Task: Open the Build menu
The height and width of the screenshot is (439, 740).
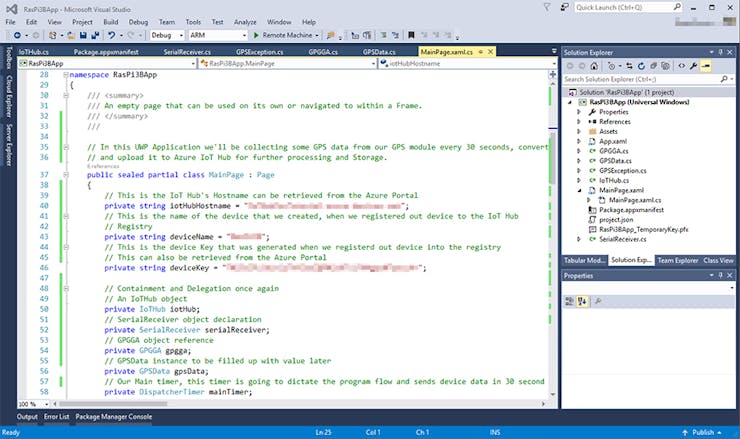Action: coord(110,22)
